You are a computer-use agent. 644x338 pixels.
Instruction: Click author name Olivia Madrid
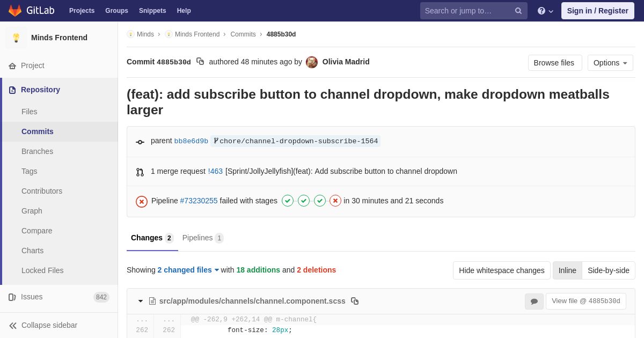click(346, 62)
